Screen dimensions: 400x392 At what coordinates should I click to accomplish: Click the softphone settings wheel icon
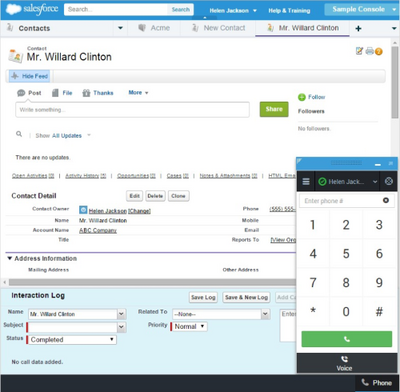tap(389, 181)
